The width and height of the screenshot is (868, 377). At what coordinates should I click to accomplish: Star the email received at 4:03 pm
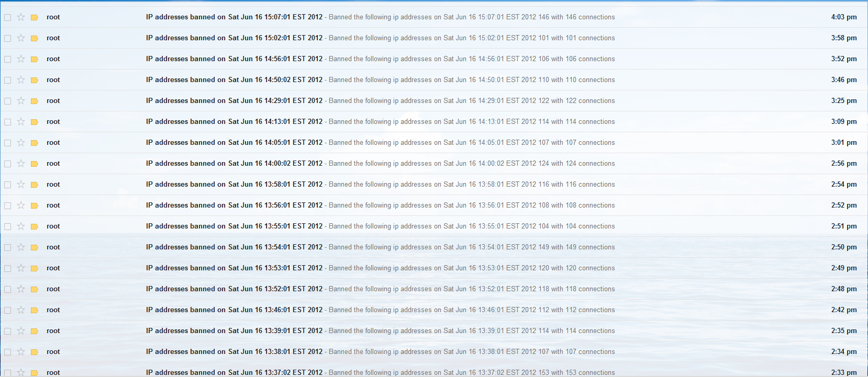pyautogui.click(x=21, y=17)
